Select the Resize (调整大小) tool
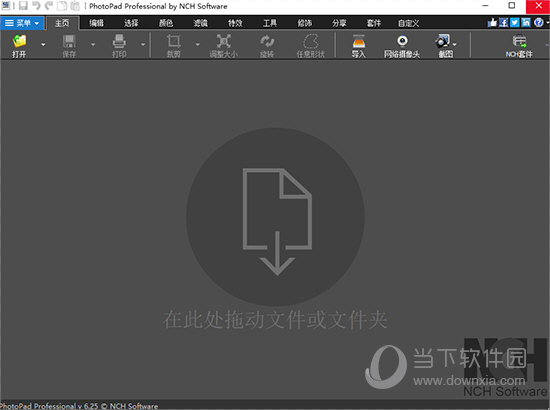550x410 pixels. [223, 41]
